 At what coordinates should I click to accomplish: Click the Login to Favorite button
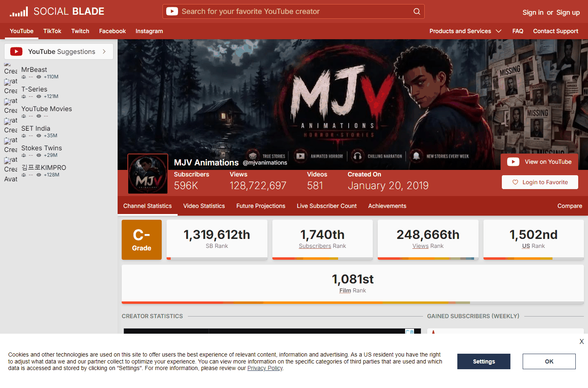click(540, 182)
